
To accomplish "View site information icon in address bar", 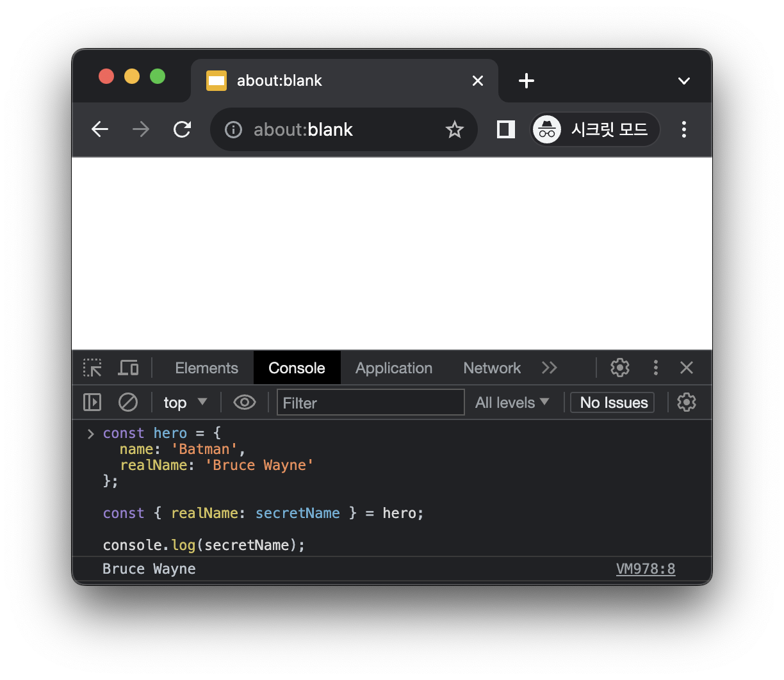I will tap(233, 130).
